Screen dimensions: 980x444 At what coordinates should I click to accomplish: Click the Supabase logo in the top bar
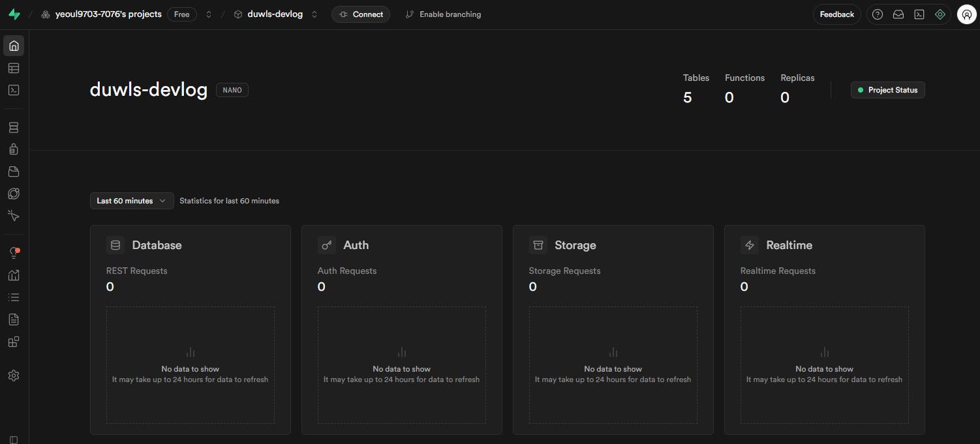coord(14,14)
